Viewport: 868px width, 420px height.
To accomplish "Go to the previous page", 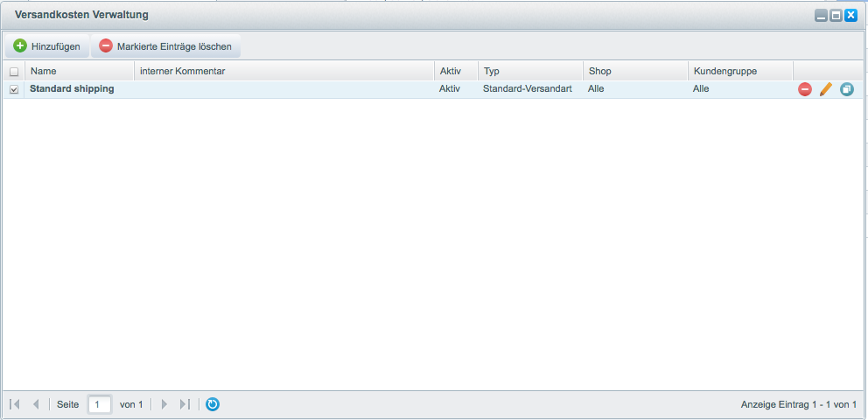I will [36, 404].
